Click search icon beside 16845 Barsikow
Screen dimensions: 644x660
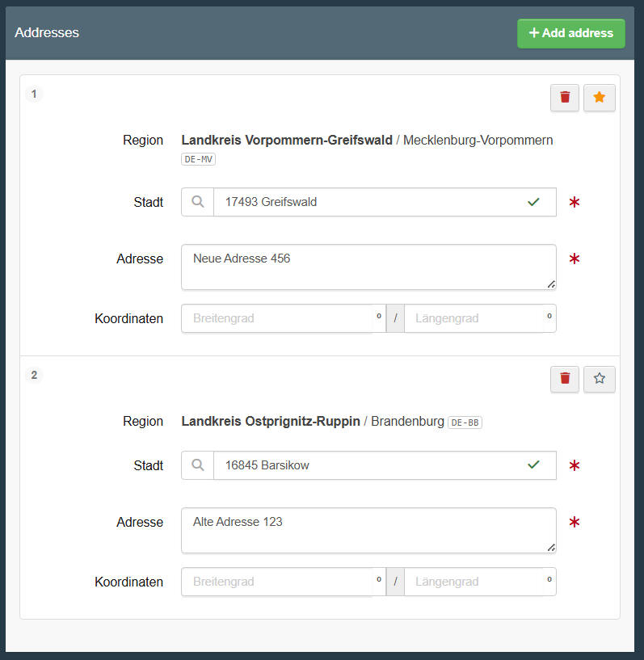pos(198,465)
